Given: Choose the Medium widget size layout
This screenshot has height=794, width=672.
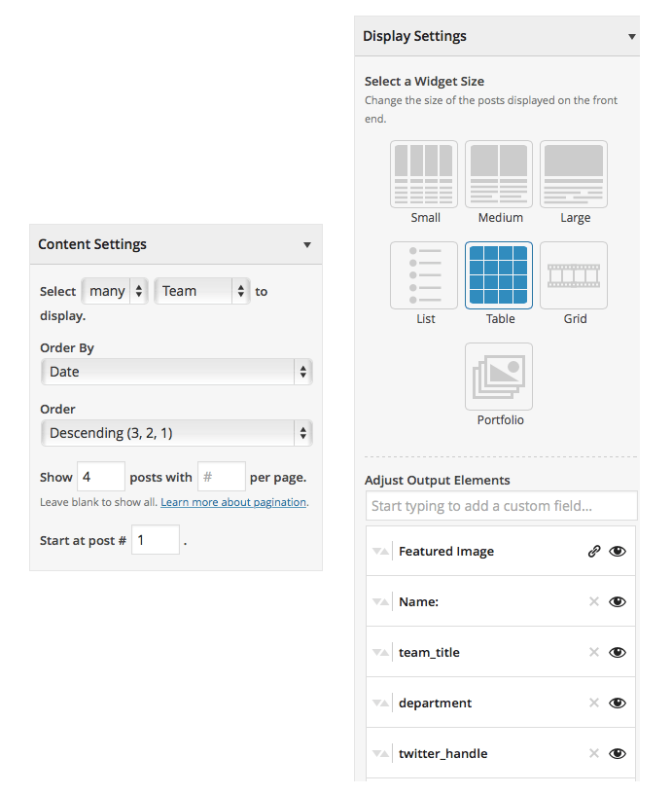Looking at the screenshot, I should 499,174.
